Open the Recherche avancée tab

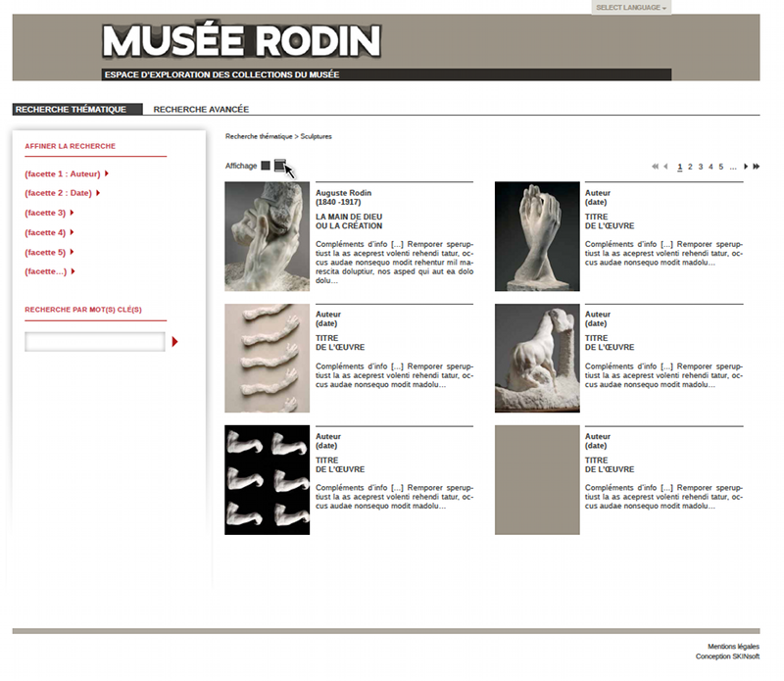point(201,109)
